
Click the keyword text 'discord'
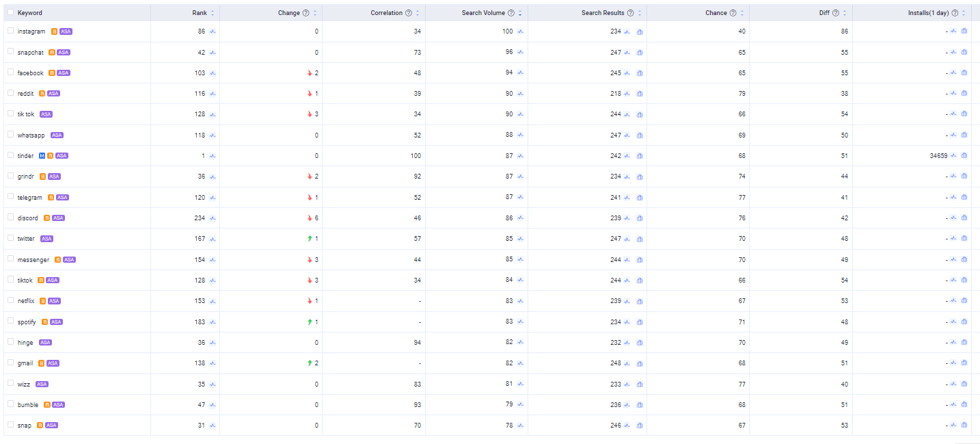tap(28, 218)
